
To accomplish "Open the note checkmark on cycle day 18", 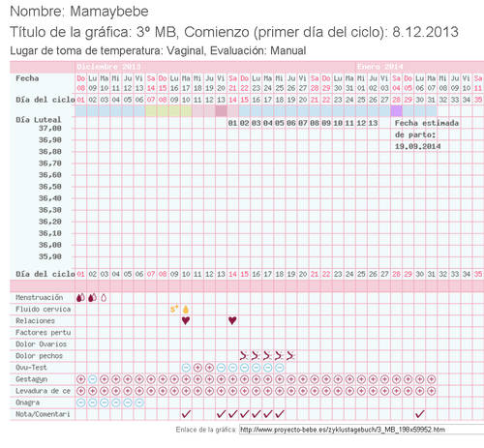I will 280,414.
